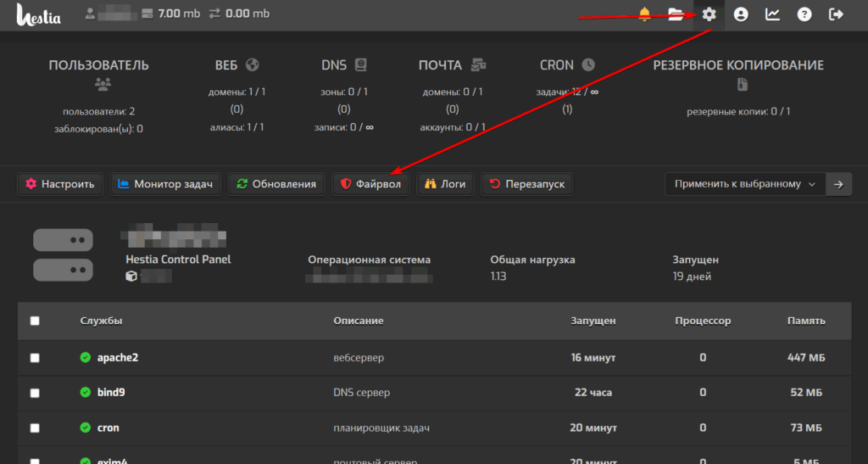This screenshot has height=464, width=868.
Task: Click the Hestia logo
Action: tap(36, 14)
